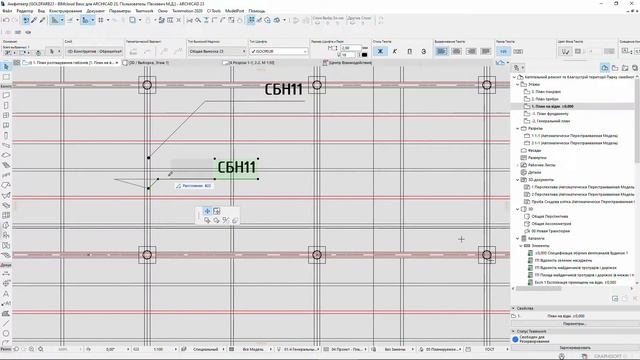Click the Параметры button in Navigator
Screen dimensions: 640x360
(x=574, y=324)
